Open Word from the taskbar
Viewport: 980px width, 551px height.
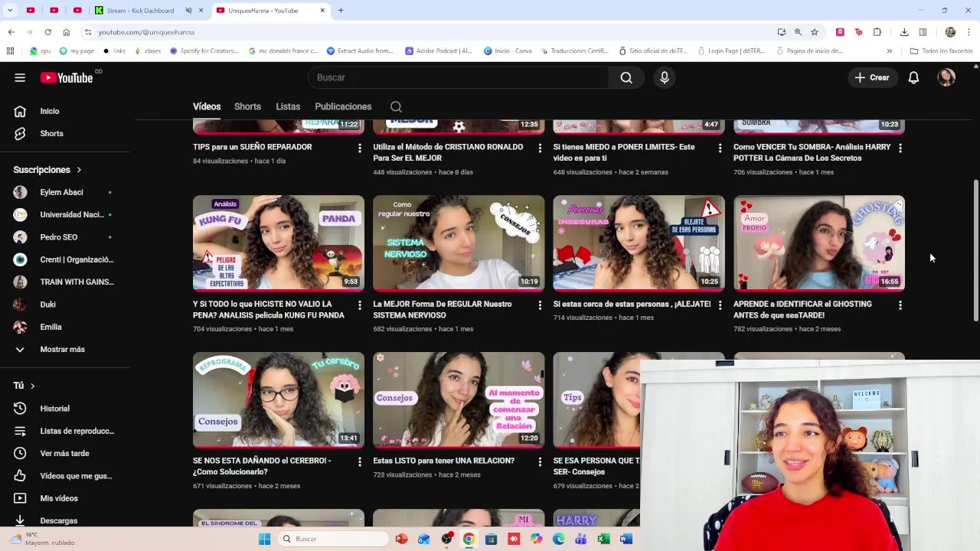coord(626,539)
